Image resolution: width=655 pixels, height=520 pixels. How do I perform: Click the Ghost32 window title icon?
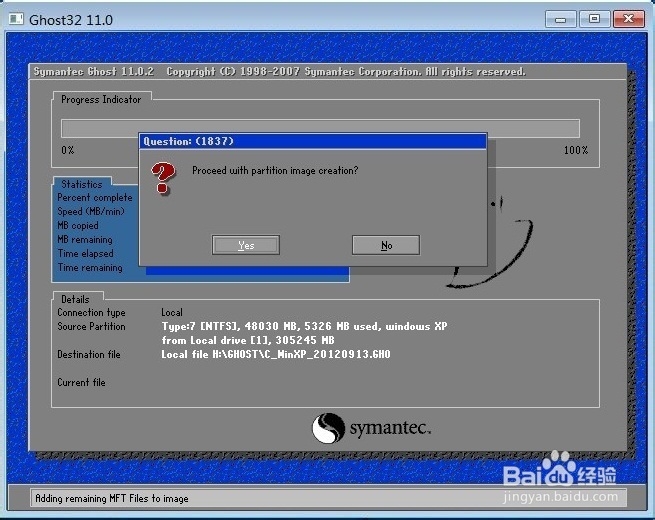16,19
